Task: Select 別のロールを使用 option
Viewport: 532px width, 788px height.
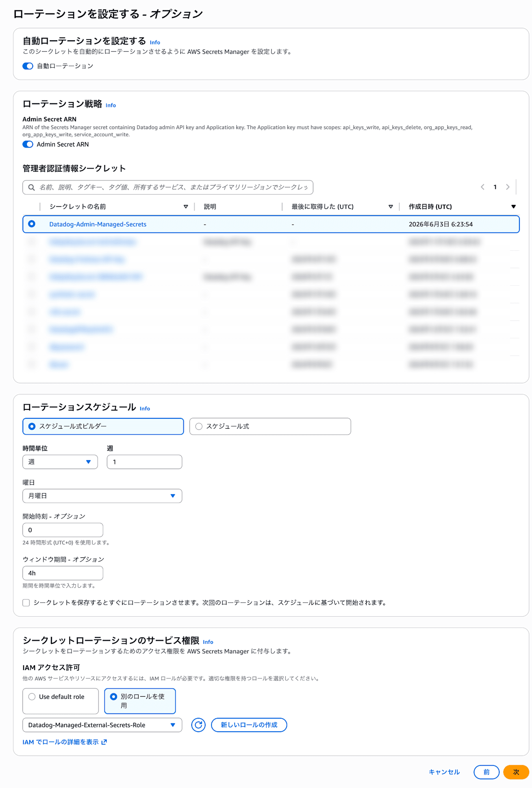Action: 140,701
